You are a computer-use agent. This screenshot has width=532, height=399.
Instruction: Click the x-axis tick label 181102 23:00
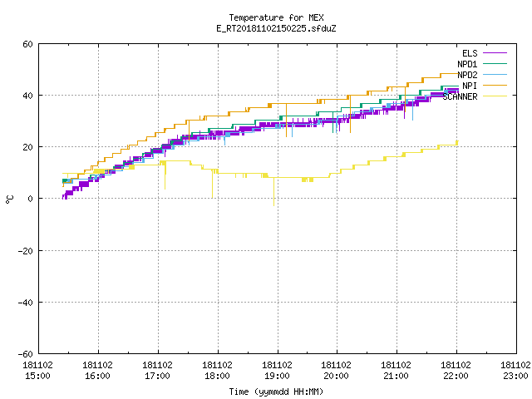pyautogui.click(x=515, y=371)
